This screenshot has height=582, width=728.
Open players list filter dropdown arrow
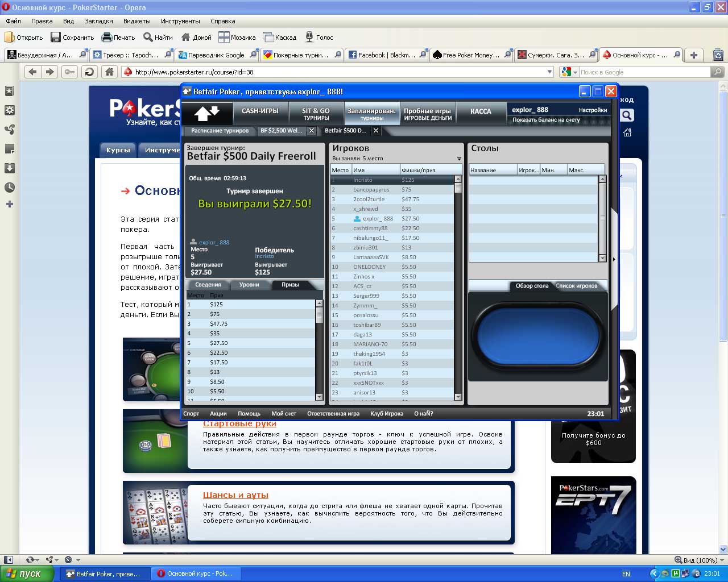point(459,159)
